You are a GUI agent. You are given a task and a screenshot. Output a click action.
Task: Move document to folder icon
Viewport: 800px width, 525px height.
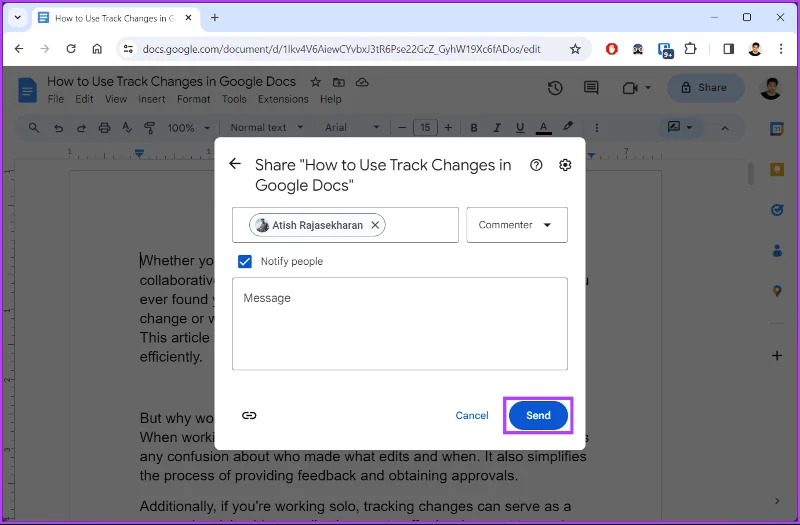[x=339, y=82]
